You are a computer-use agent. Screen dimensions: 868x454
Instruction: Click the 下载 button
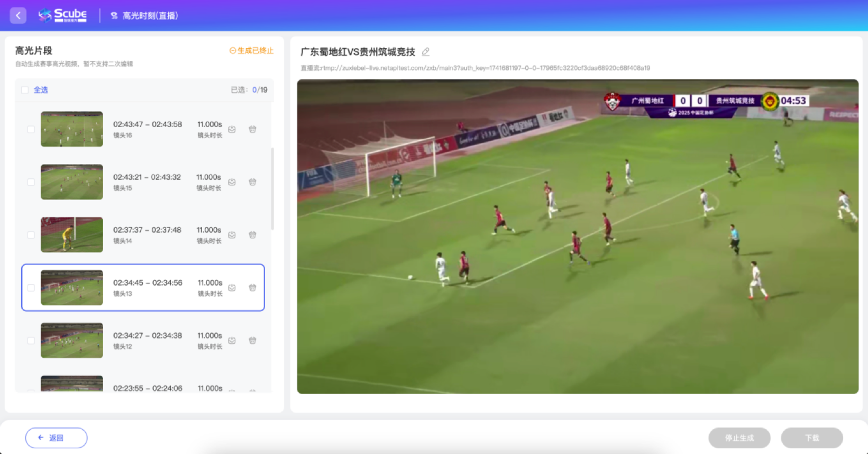click(x=811, y=438)
